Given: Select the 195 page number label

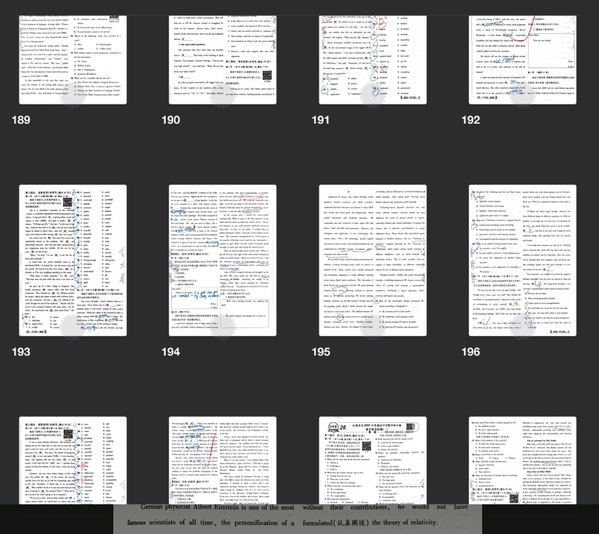Looking at the screenshot, I should 321,352.
